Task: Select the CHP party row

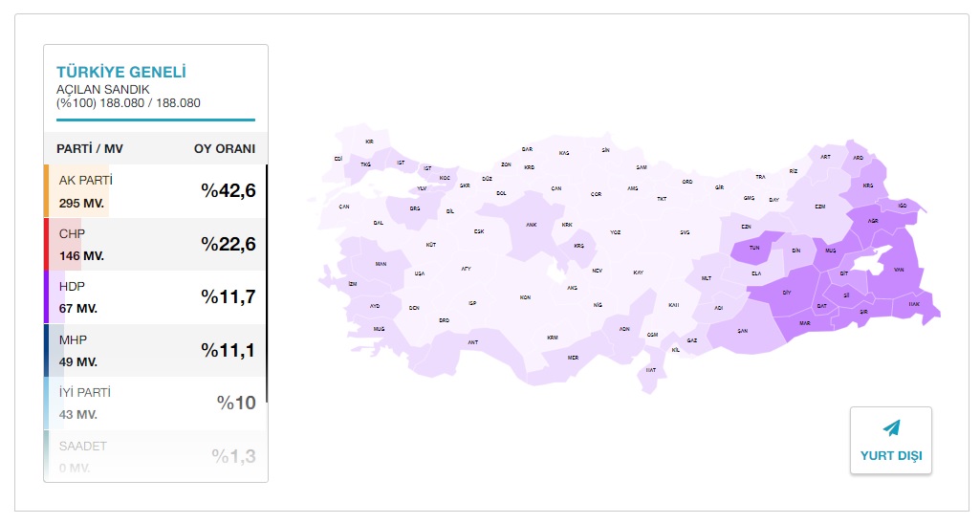Action: pos(156,244)
